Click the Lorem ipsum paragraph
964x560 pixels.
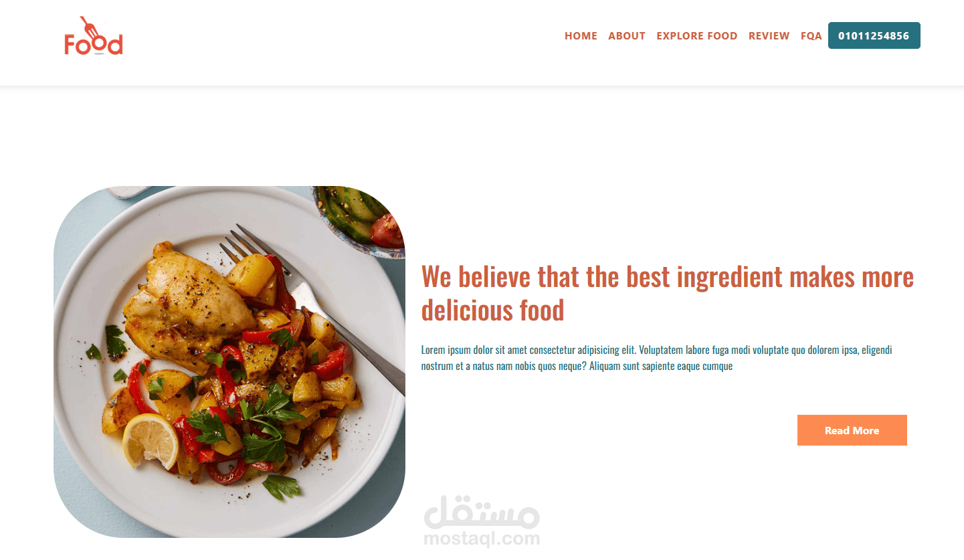coord(657,358)
